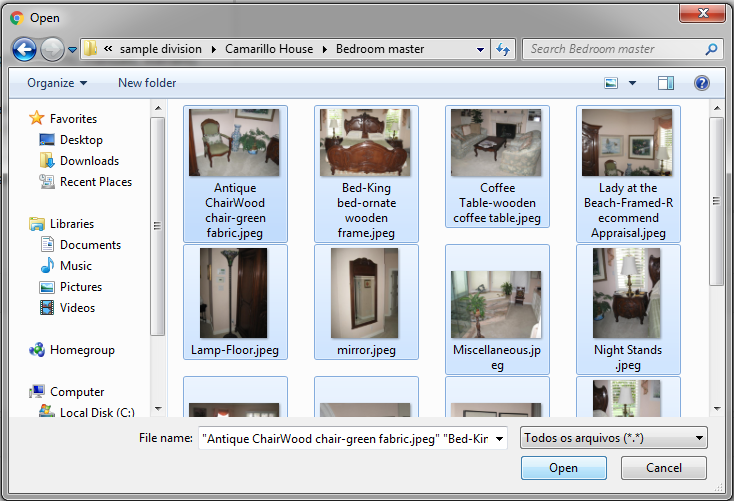Click the blue Help icon
The width and height of the screenshot is (734, 501).
701,83
